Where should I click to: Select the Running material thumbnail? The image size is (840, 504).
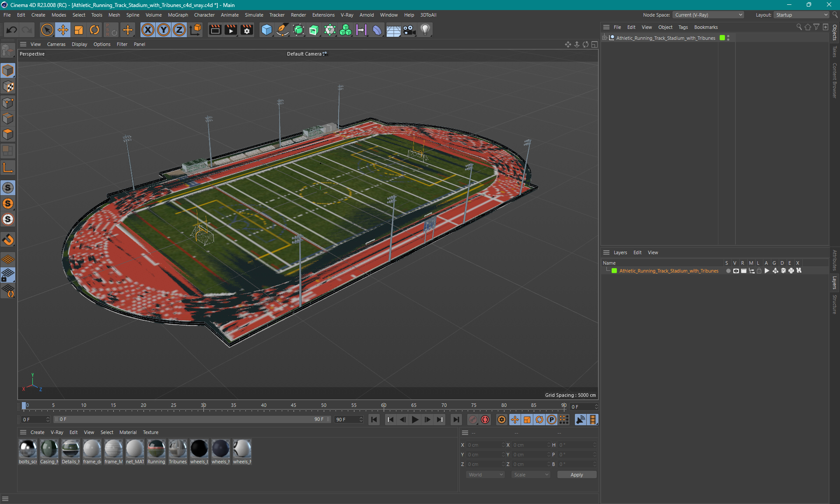[156, 449]
